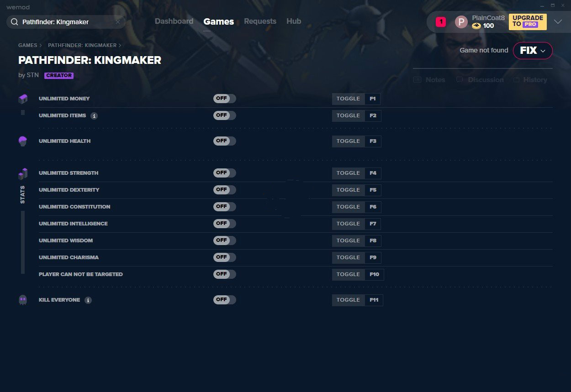
Task: Enable Player Can Not Be Targeted
Action: 225,274
